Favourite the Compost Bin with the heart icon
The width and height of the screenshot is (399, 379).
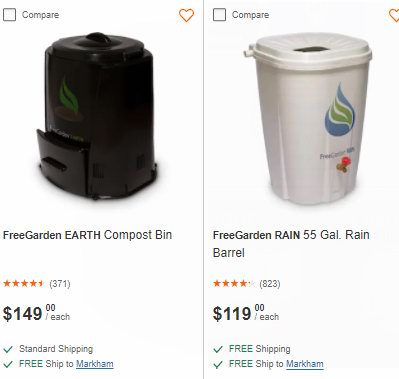tap(186, 15)
